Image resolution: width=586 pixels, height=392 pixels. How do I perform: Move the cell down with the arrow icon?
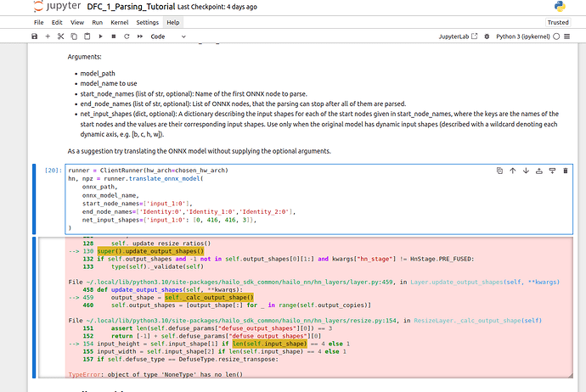point(526,171)
